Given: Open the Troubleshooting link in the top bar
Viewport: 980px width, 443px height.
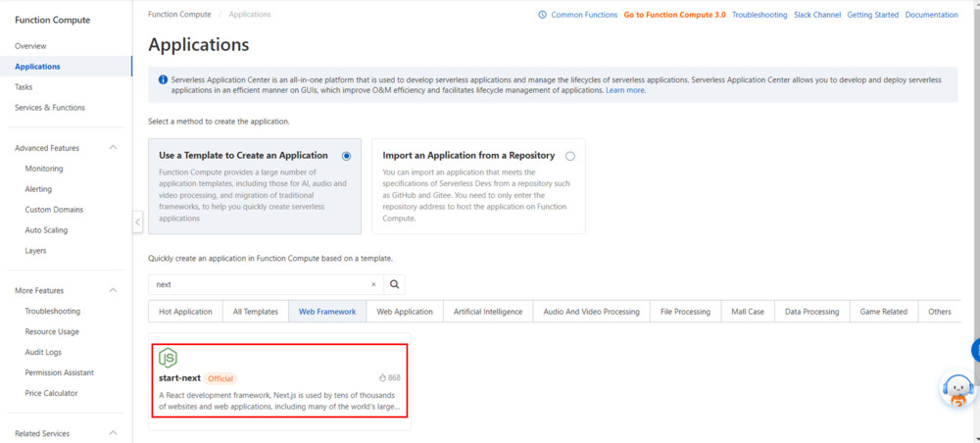Looking at the screenshot, I should [x=759, y=15].
